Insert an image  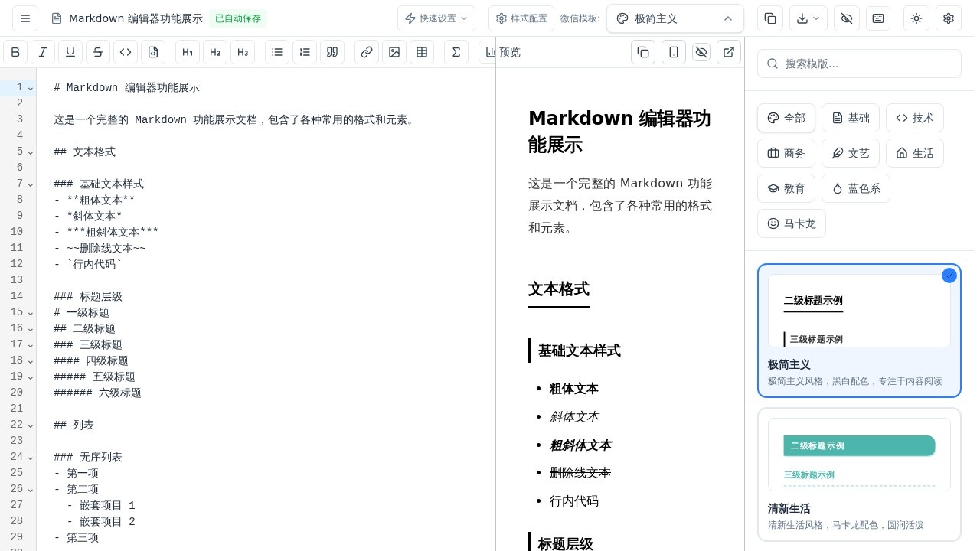click(x=394, y=52)
